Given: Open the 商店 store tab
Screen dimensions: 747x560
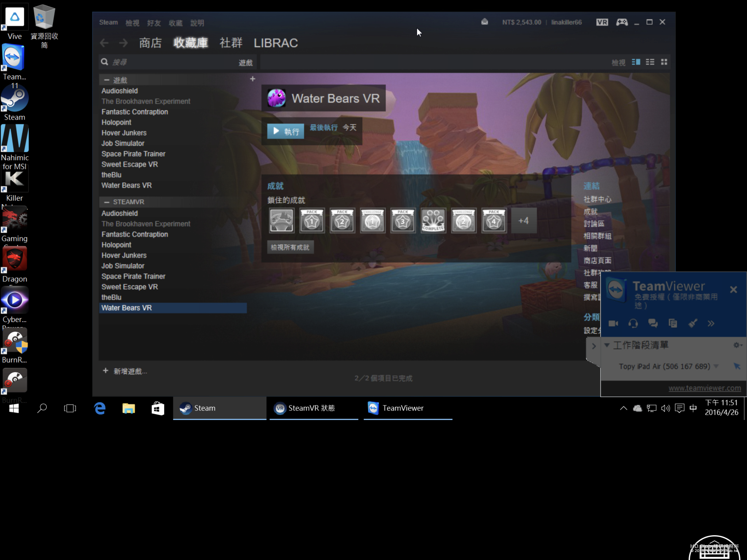Looking at the screenshot, I should 150,43.
